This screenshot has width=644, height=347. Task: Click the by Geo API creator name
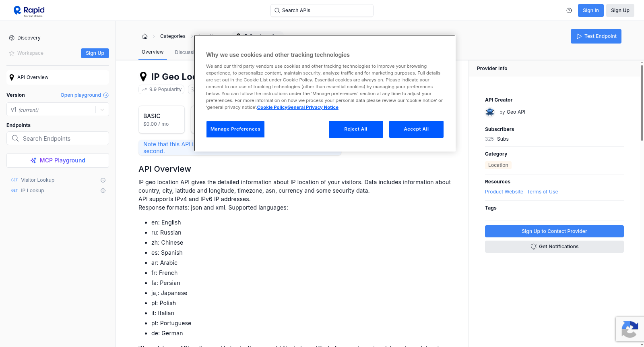point(512,112)
